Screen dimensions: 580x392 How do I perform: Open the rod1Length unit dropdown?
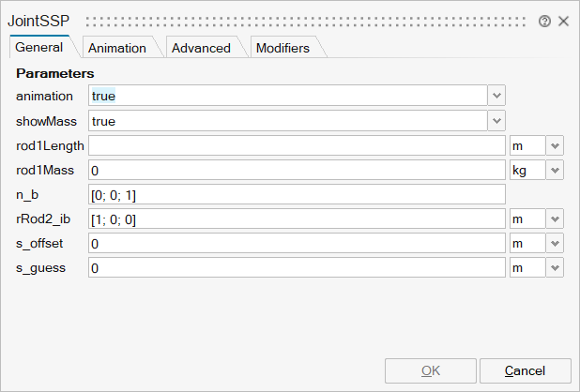point(555,145)
